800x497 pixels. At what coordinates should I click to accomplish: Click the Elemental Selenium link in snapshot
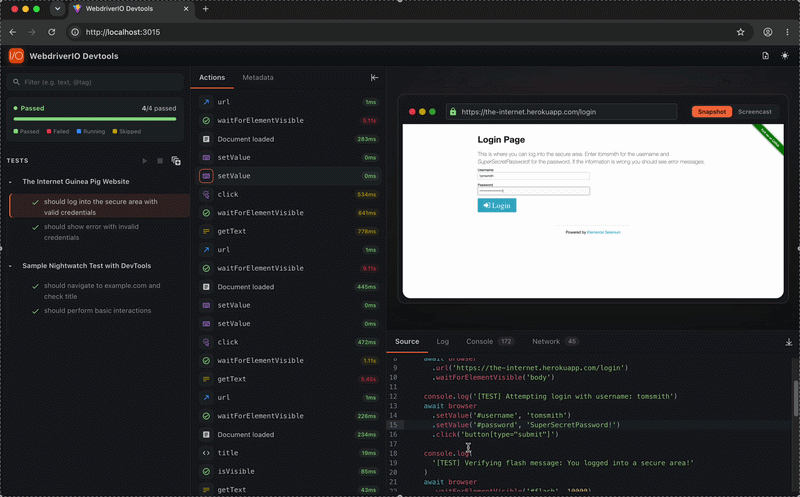[604, 232]
